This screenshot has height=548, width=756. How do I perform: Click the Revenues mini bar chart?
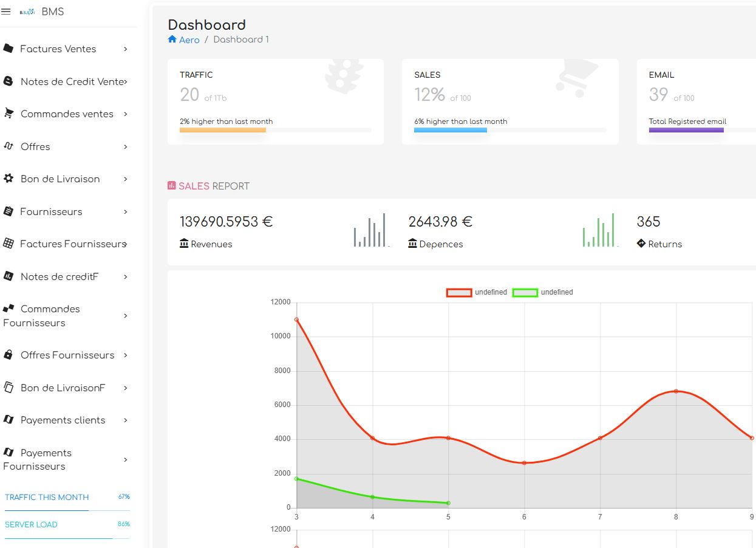pos(371,231)
